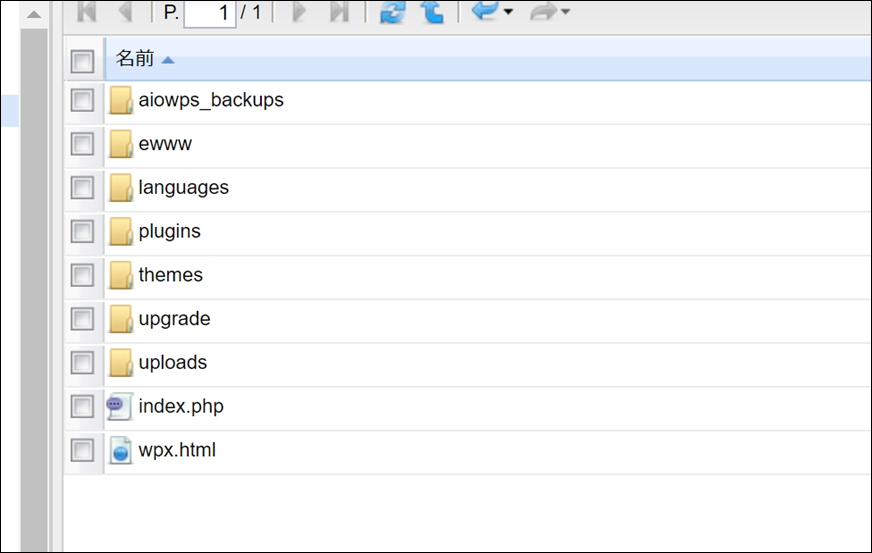Check the languages folder checkbox

point(82,187)
